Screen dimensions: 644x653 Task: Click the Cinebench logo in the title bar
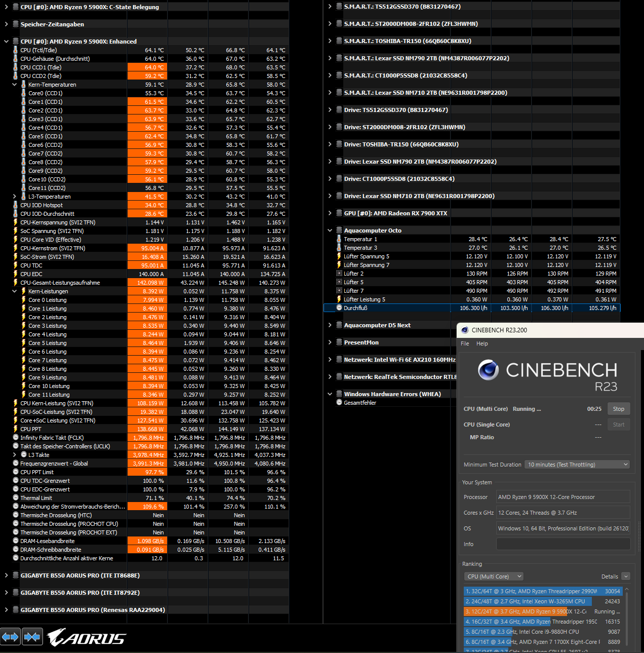click(x=465, y=330)
